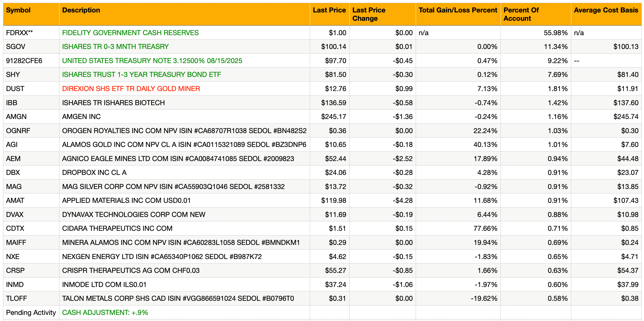Click the DROPBOX INC CL A description
The width and height of the screenshot is (644, 321).
[x=94, y=173]
